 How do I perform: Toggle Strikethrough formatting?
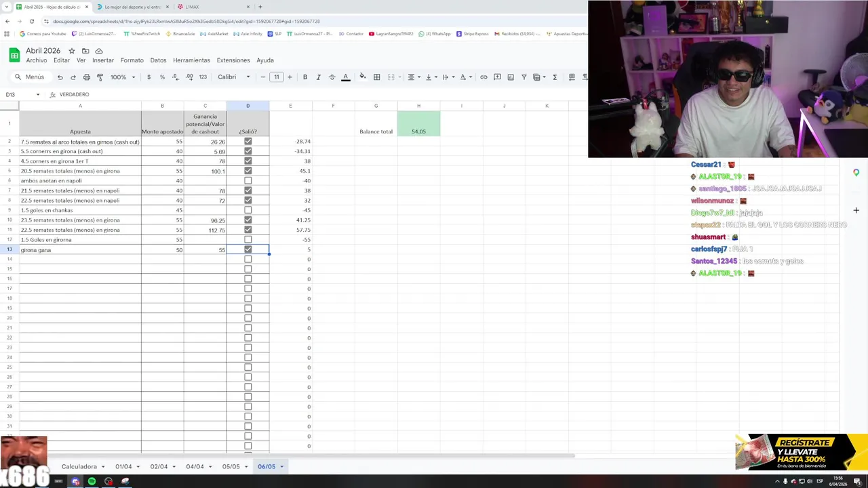pyautogui.click(x=332, y=77)
